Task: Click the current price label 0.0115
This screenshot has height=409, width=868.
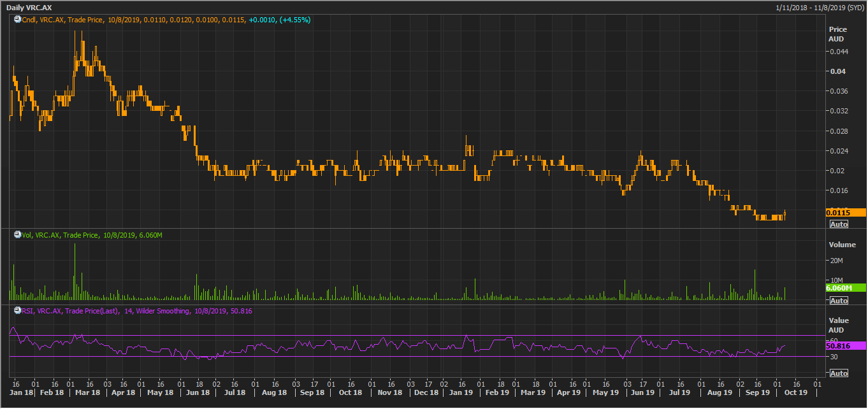Action: tap(846, 213)
